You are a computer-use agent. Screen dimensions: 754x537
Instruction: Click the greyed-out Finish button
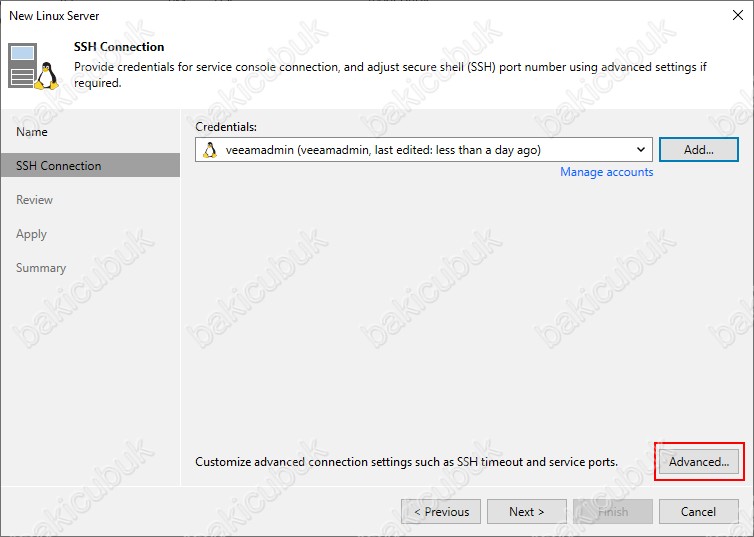(x=613, y=512)
